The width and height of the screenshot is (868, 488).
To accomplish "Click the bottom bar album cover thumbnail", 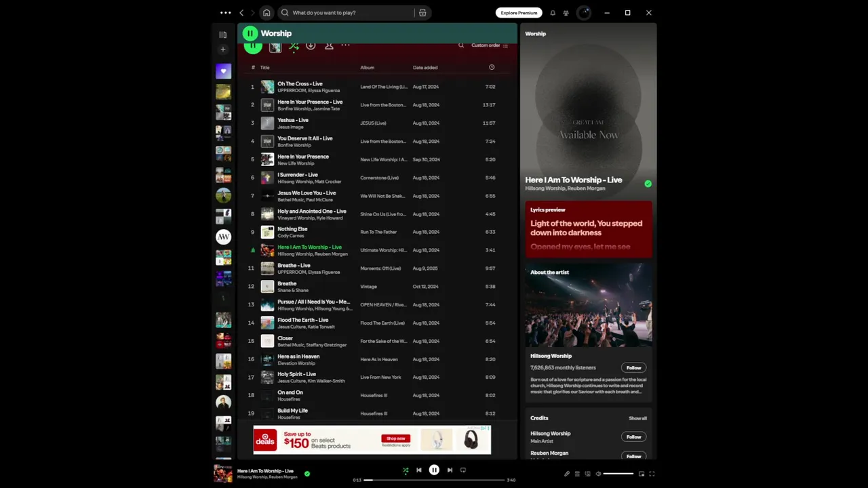I will click(x=223, y=473).
